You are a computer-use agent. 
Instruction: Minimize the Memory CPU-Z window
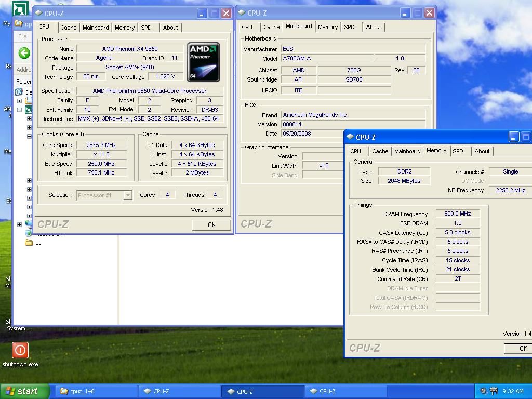tap(514, 137)
